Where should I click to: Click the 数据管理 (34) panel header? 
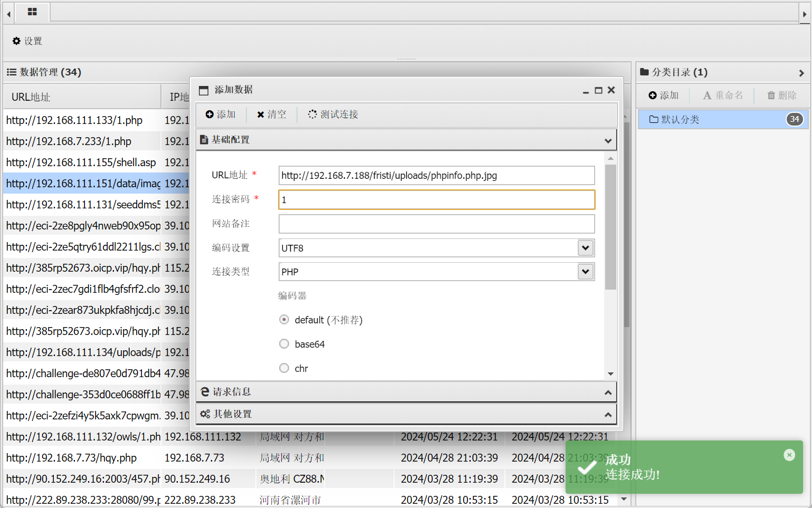[x=317, y=72]
